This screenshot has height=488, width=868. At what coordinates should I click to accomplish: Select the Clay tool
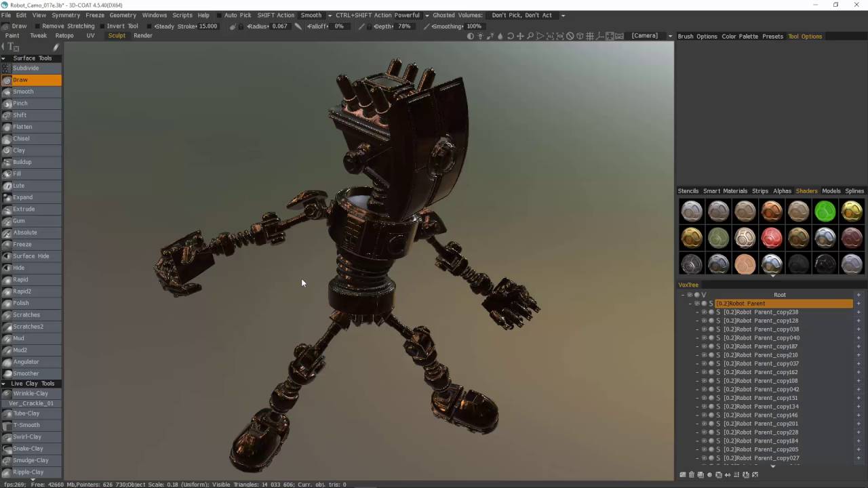click(31, 150)
